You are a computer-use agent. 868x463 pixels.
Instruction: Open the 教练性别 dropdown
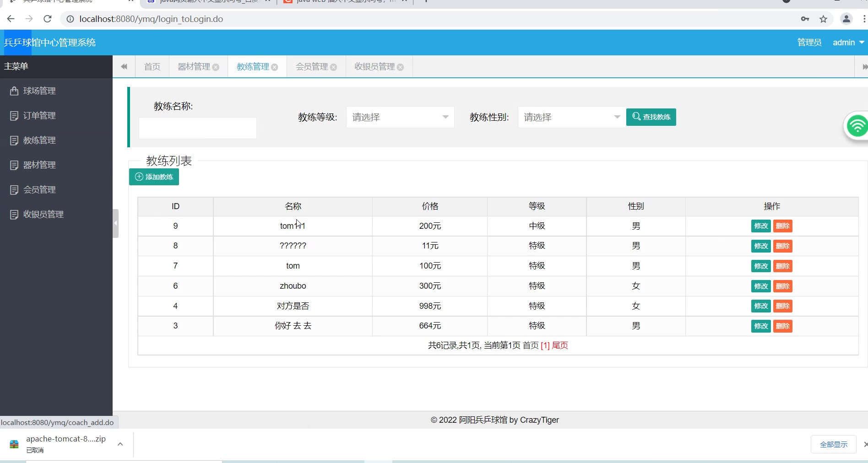coord(572,117)
